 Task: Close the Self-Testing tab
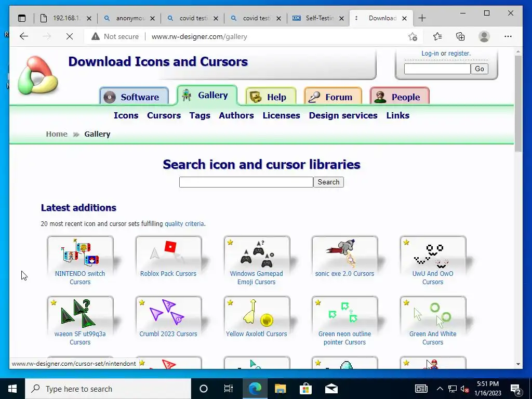342,18
